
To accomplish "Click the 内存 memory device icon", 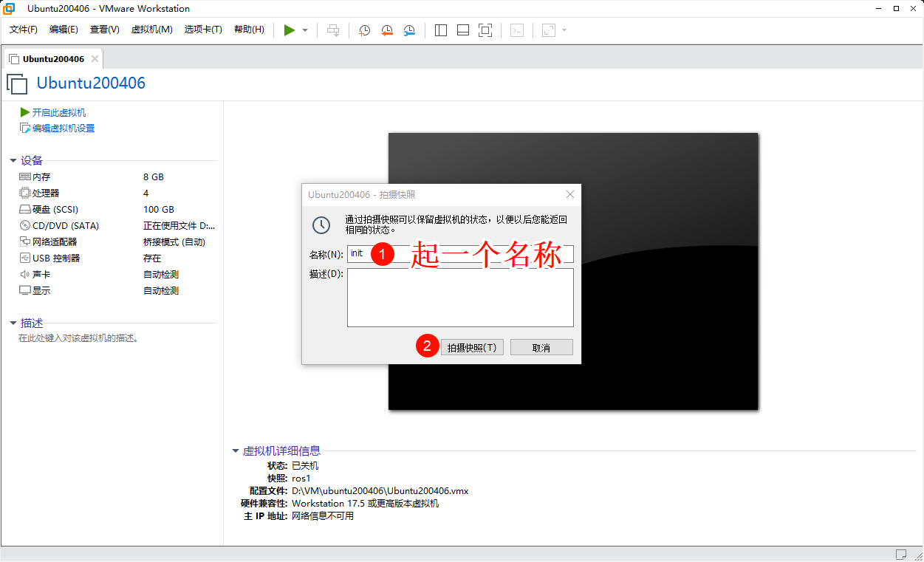I will pyautogui.click(x=25, y=177).
